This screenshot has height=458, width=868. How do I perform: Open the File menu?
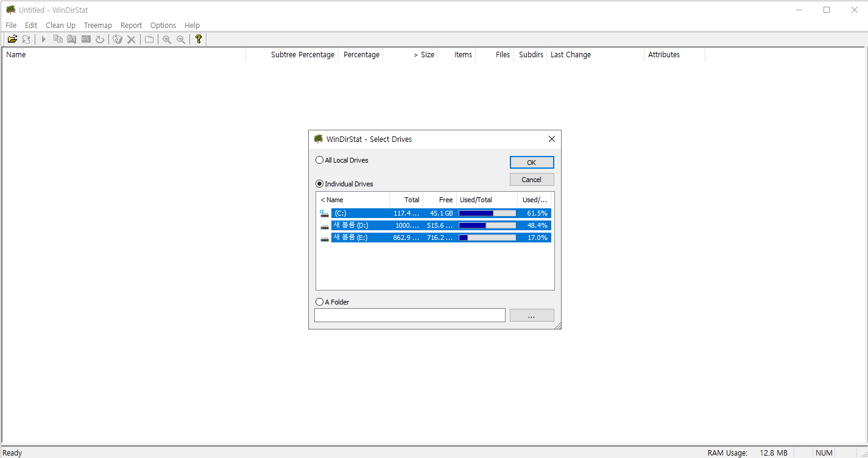[x=11, y=25]
